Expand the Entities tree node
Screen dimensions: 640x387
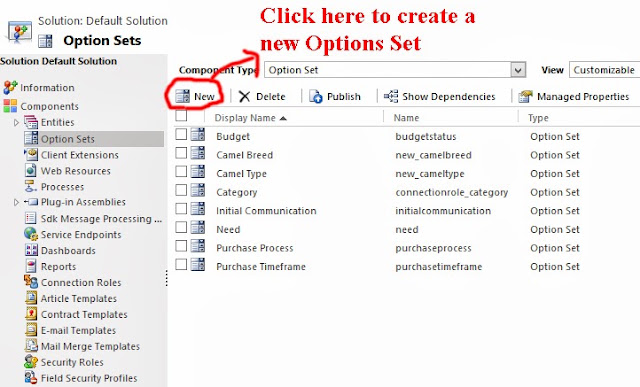point(16,122)
